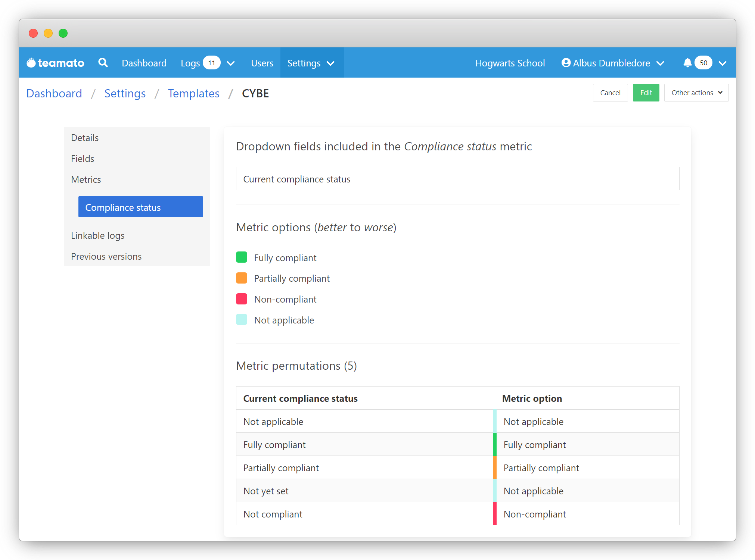The height and width of the screenshot is (560, 755).
Task: Click Fully compliant cell in Metric option column
Action: 587,444
